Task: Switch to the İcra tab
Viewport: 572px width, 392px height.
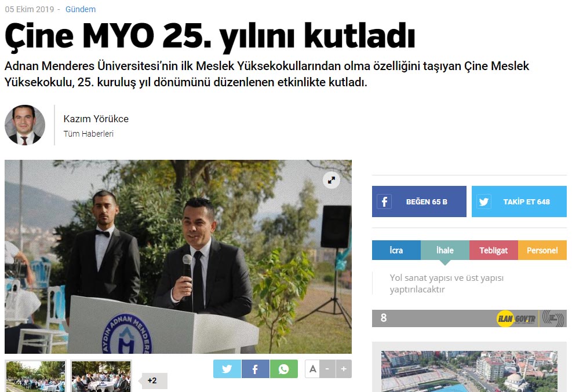Action: coord(396,250)
